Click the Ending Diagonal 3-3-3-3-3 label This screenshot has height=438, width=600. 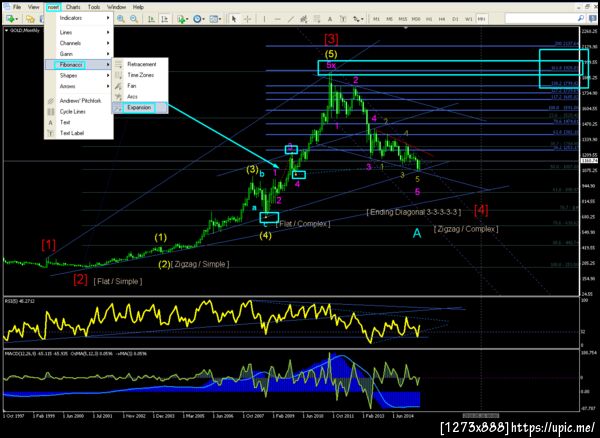(x=414, y=212)
